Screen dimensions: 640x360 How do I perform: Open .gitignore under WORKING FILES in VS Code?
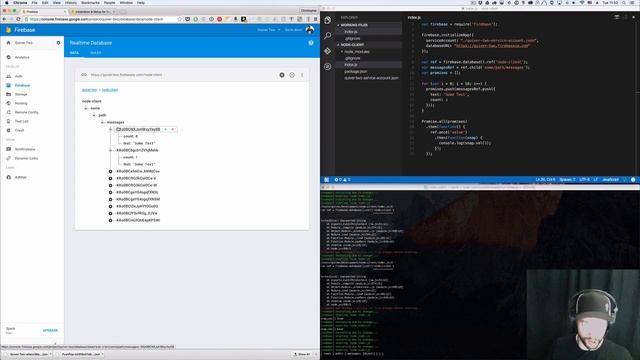coord(352,38)
